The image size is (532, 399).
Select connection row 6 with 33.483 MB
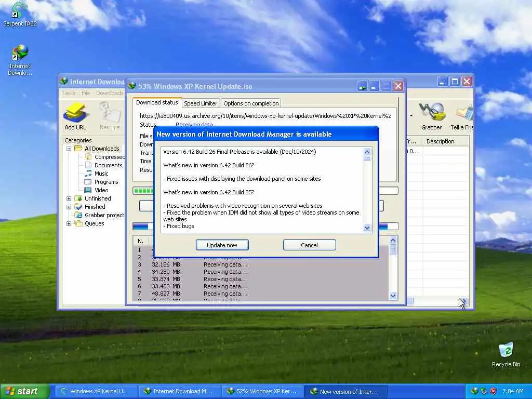point(261,286)
